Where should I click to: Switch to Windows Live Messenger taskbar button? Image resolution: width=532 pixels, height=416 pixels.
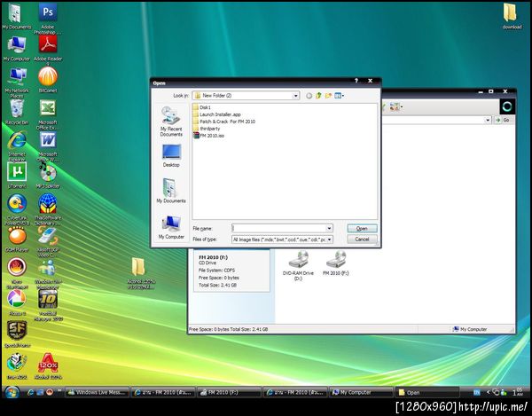pyautogui.click(x=97, y=392)
